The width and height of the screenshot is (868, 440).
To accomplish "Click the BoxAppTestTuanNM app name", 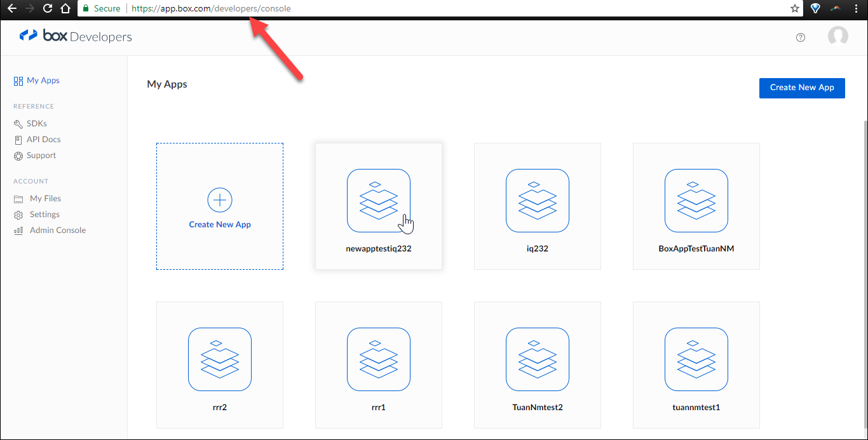I will click(x=696, y=249).
